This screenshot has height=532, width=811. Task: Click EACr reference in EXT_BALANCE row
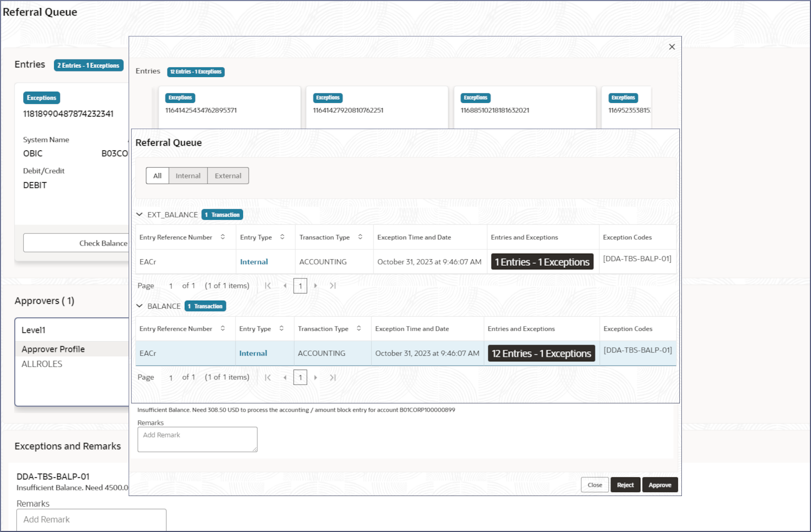148,262
